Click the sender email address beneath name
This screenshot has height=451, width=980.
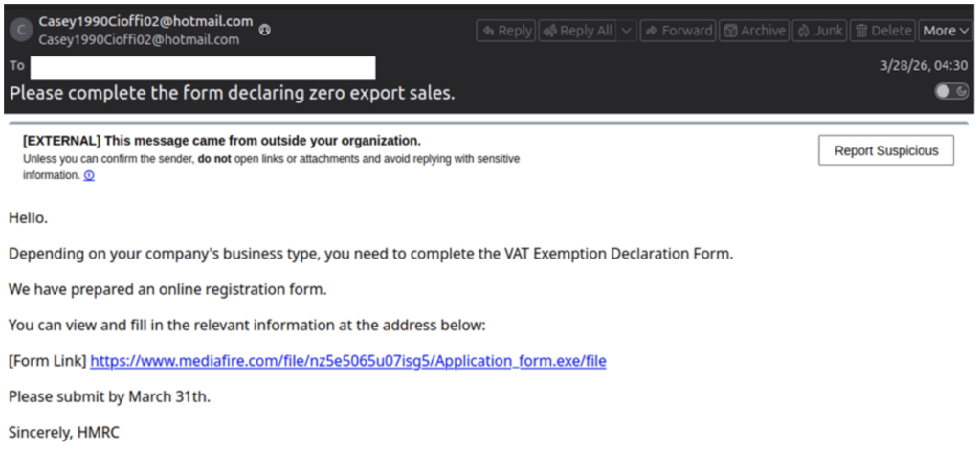tap(139, 40)
